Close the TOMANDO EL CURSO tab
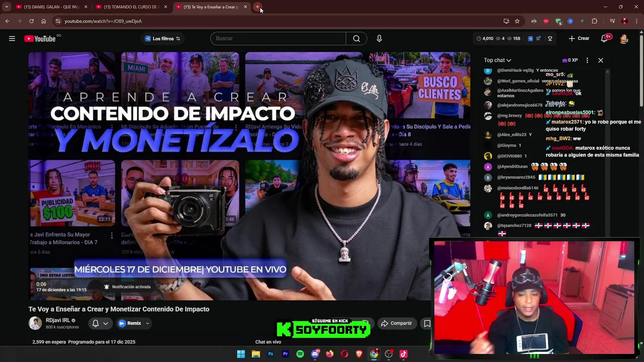The image size is (644, 362). tap(166, 7)
